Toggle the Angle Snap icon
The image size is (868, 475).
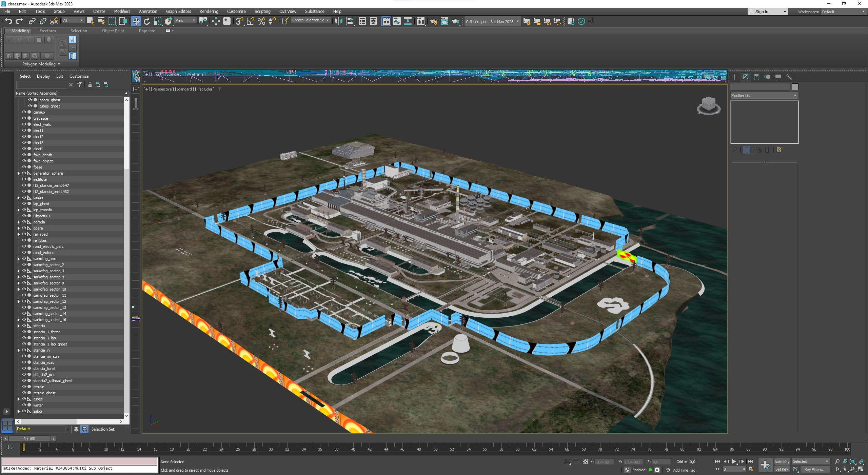tap(250, 21)
